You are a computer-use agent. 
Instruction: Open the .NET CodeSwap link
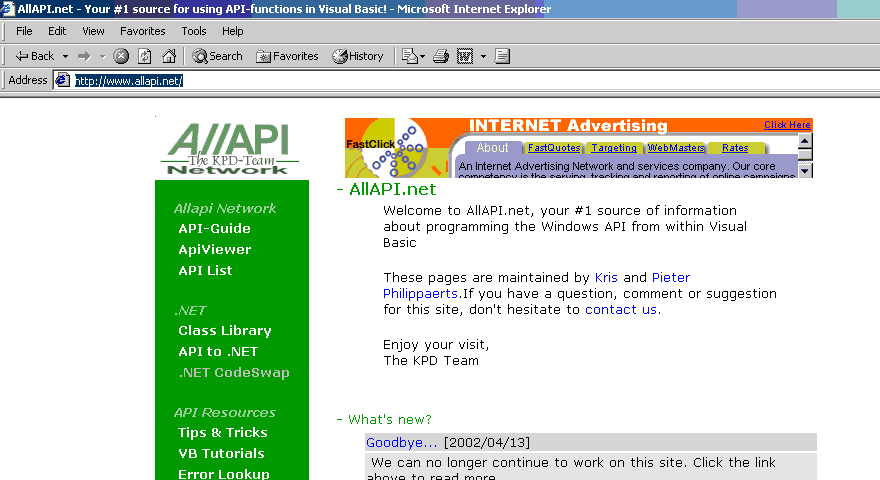tap(233, 373)
